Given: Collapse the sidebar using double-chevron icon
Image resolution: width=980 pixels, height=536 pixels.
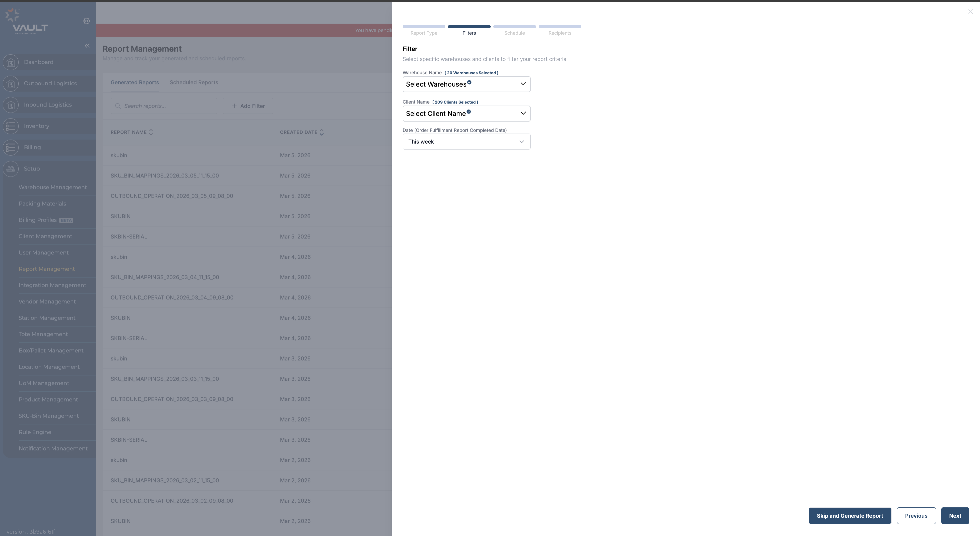Looking at the screenshot, I should [87, 46].
